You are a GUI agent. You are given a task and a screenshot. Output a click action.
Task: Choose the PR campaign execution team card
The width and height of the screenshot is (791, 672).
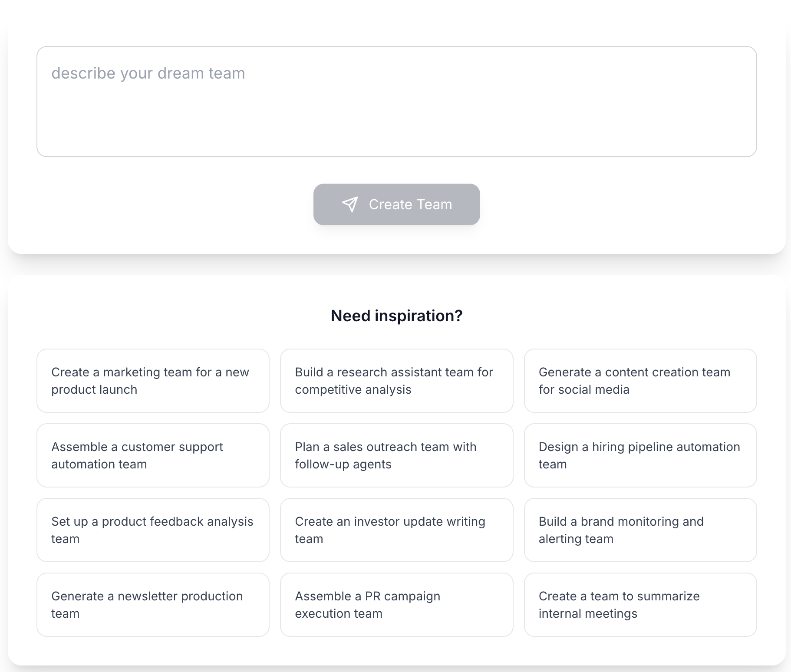tap(396, 605)
